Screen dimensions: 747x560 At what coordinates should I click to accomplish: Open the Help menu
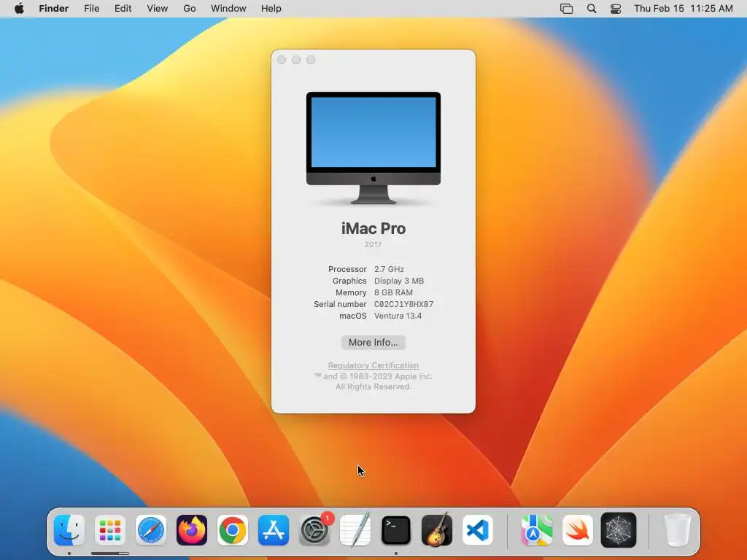click(x=271, y=9)
